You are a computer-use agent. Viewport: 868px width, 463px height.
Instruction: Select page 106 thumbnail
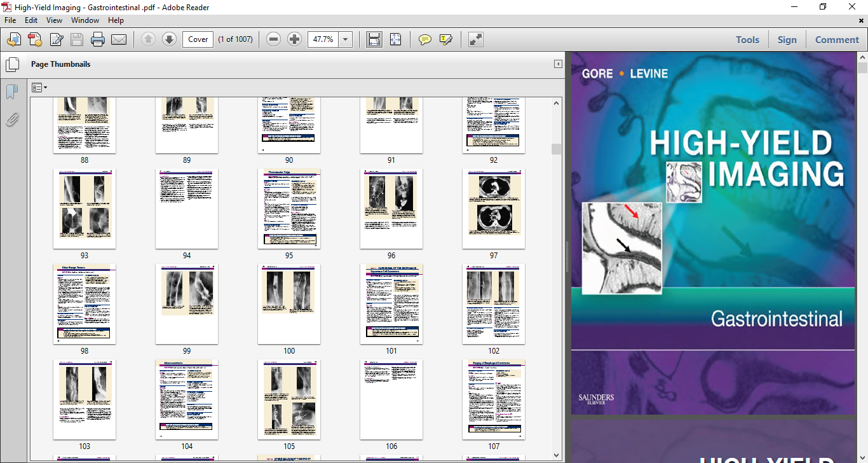pyautogui.click(x=391, y=399)
